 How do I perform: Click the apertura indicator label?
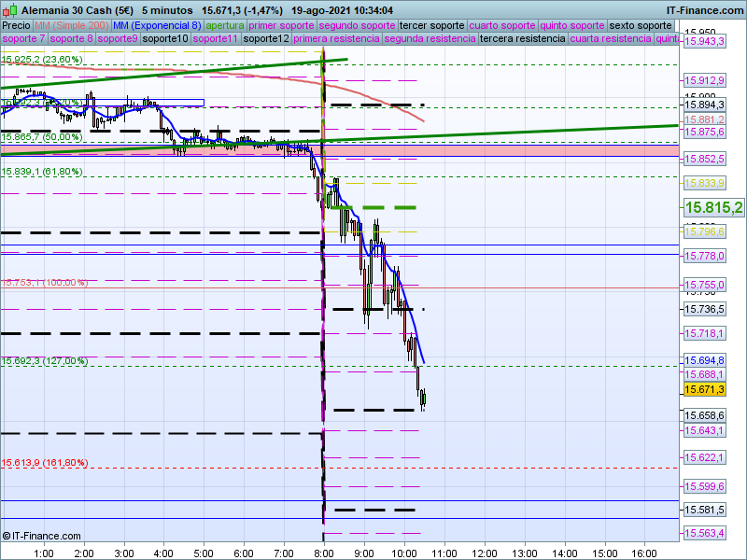(x=225, y=25)
